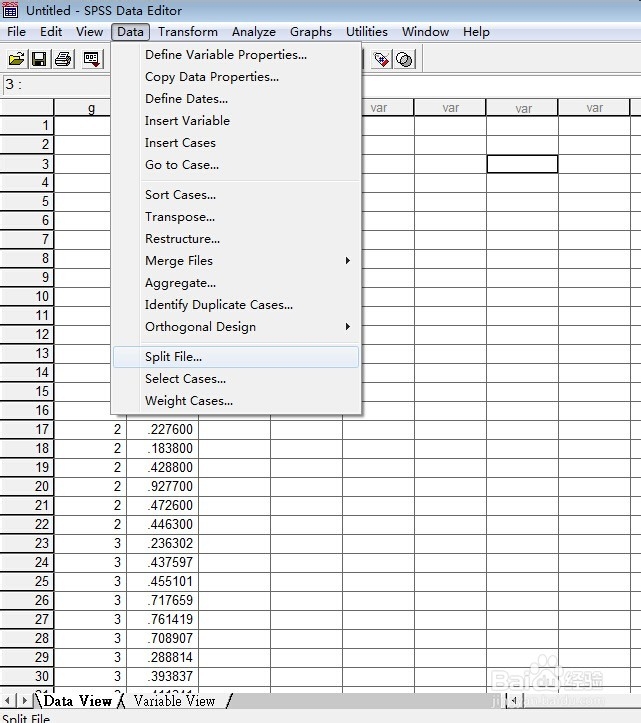Click cell containing .393837
The image size is (641, 723).
pyautogui.click(x=163, y=676)
